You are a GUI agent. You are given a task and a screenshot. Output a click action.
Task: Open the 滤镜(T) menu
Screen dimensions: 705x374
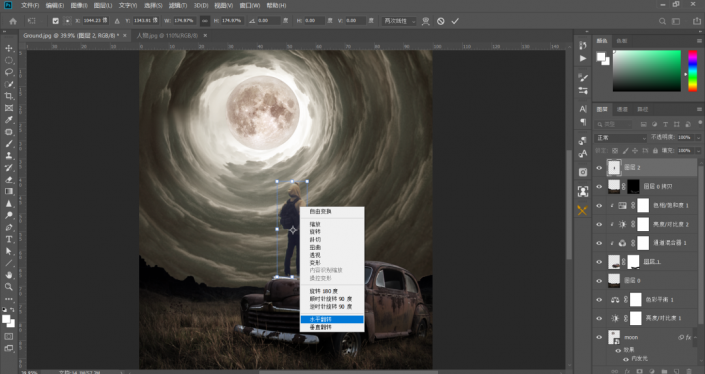[x=178, y=5]
